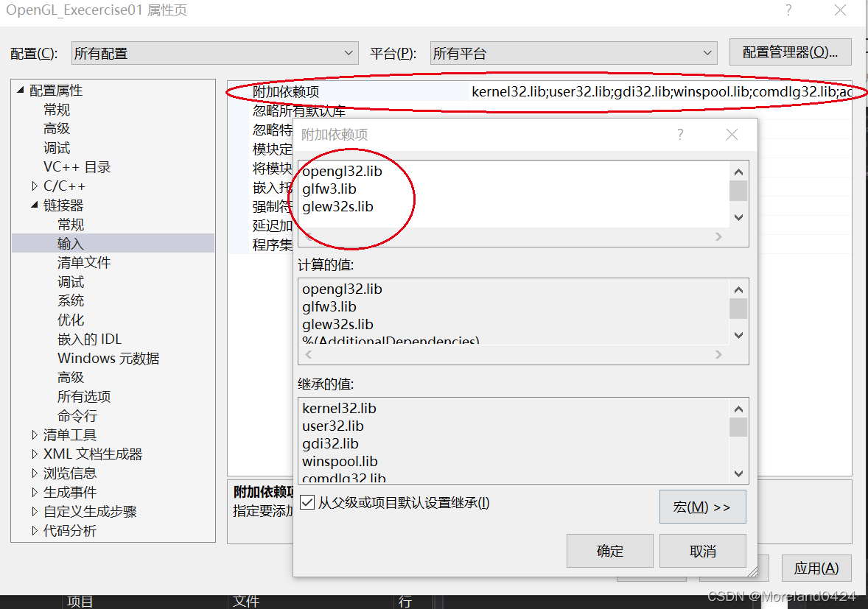
Task: Select VC++ 目录 tree item
Action: (x=77, y=167)
